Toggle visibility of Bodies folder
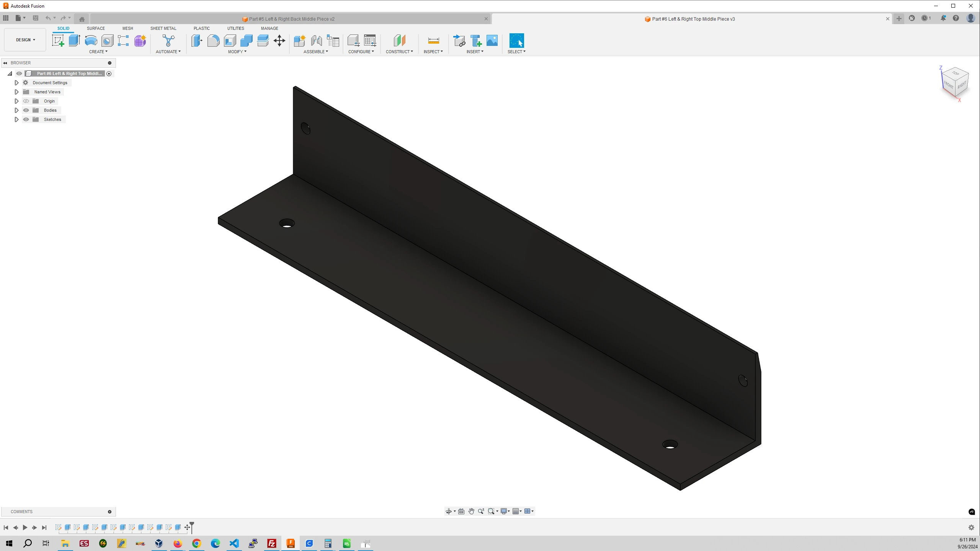The height and width of the screenshot is (551, 980). pos(26,110)
